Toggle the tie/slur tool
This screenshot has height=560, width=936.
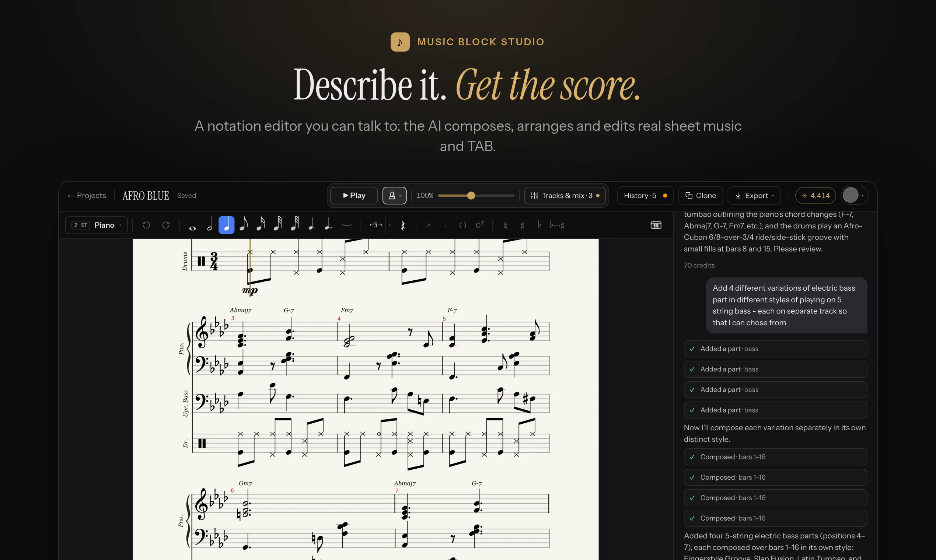coord(346,225)
